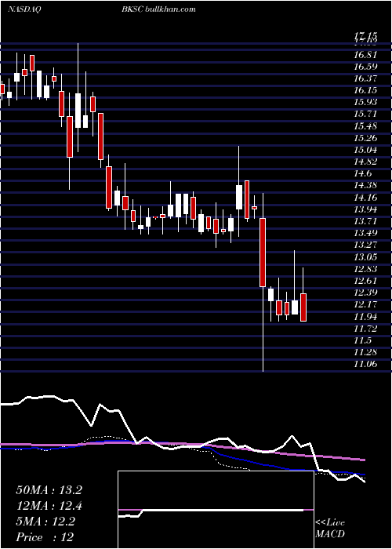Viewport: 392px width, 549px height.
Task: Click the 13.05 price axis label
Action: click(365, 257)
